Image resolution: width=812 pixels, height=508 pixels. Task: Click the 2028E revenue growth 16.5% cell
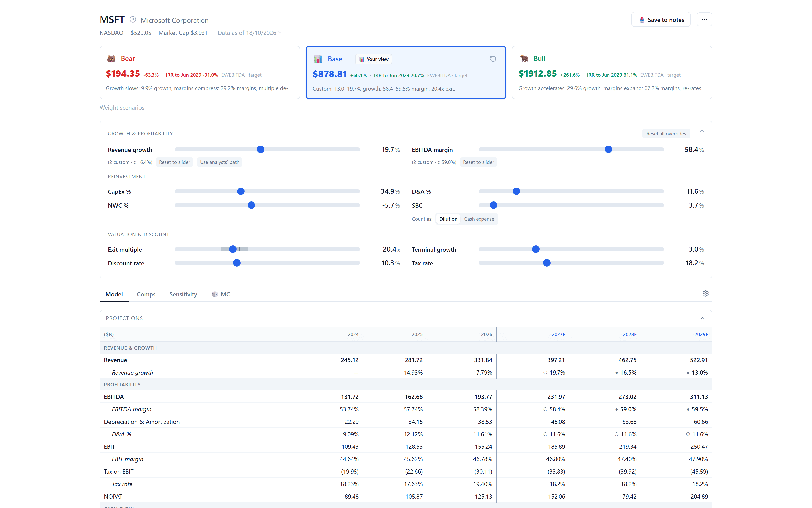tap(628, 372)
